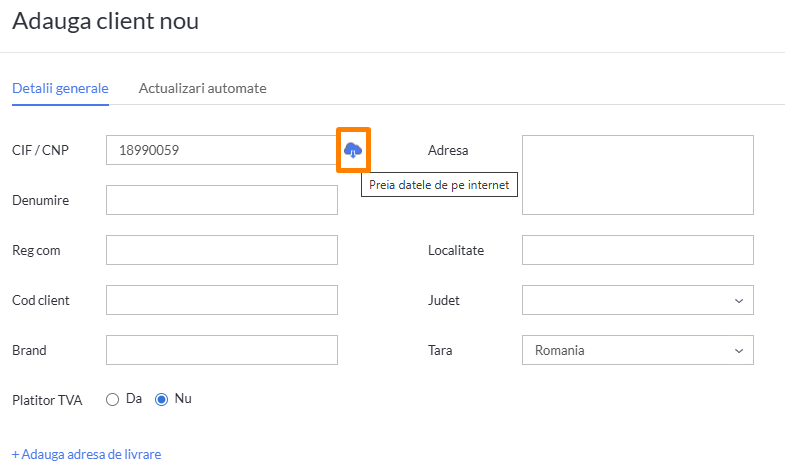Click the Tara dropdown chevron arrow
785x474 pixels.
pyautogui.click(x=739, y=350)
